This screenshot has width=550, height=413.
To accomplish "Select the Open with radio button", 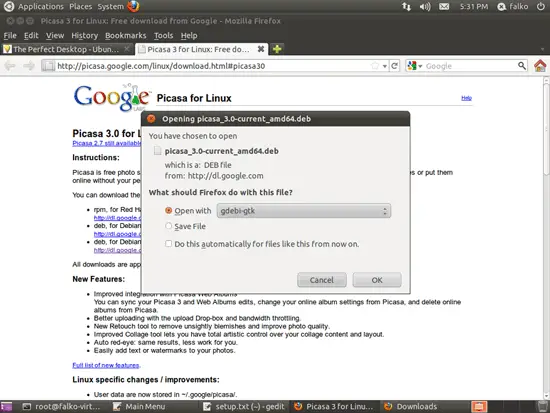I will [x=168, y=210].
